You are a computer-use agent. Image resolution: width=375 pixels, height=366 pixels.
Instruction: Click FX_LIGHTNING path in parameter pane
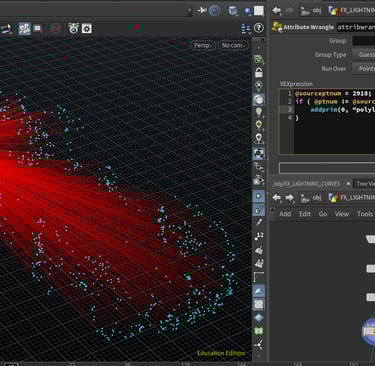pos(351,11)
